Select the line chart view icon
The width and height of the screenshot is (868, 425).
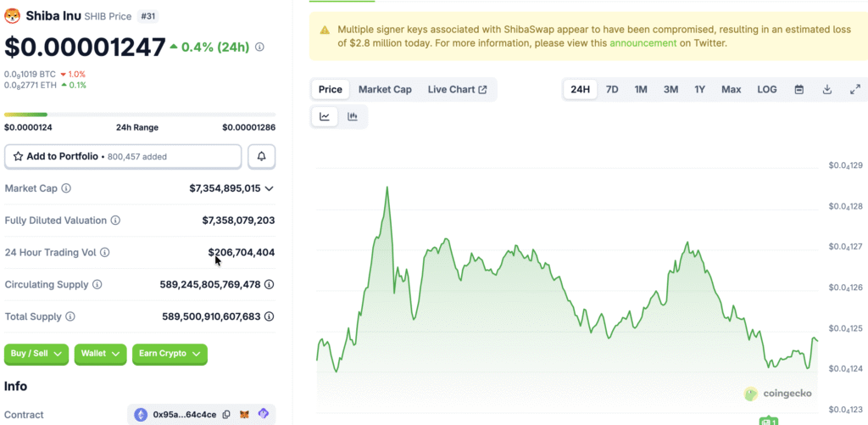(325, 116)
